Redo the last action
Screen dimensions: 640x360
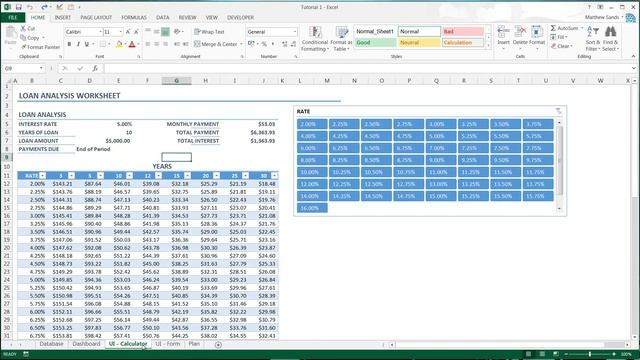pos(44,7)
